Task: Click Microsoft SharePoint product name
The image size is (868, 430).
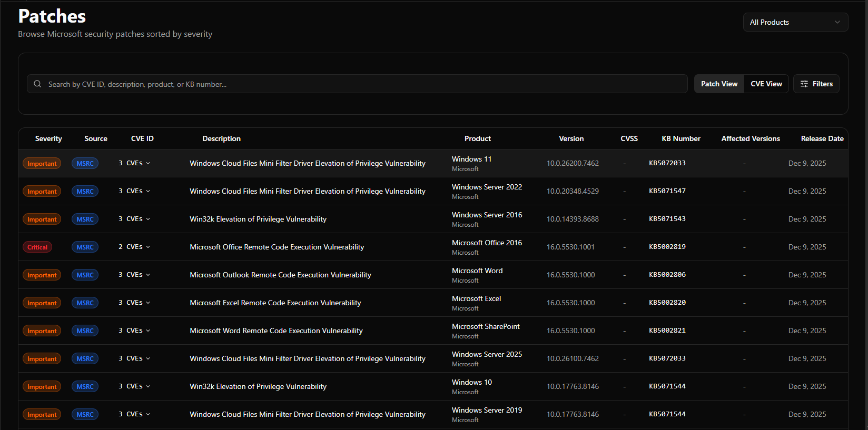Action: tap(486, 326)
